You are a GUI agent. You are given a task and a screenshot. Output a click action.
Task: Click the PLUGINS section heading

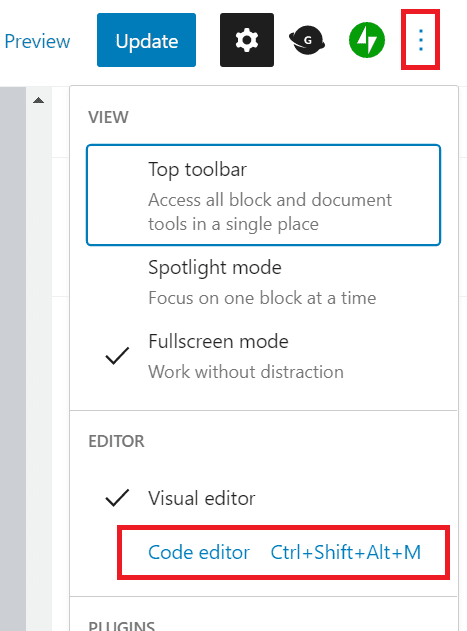click(122, 625)
